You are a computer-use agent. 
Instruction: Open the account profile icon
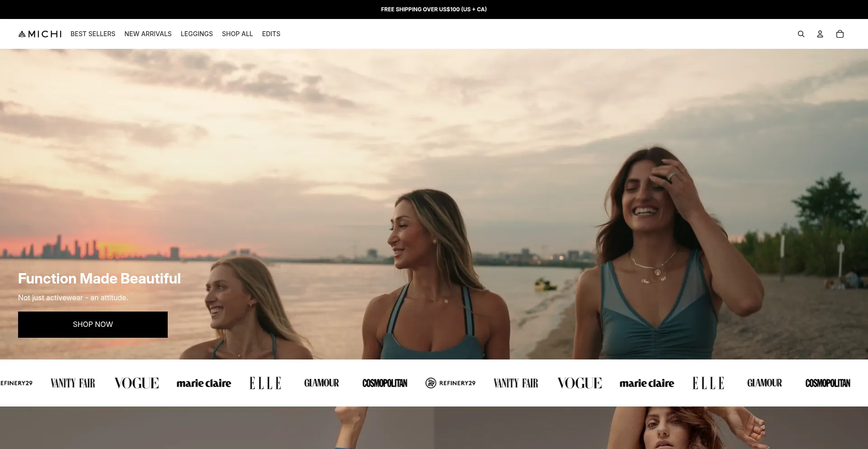pos(820,34)
